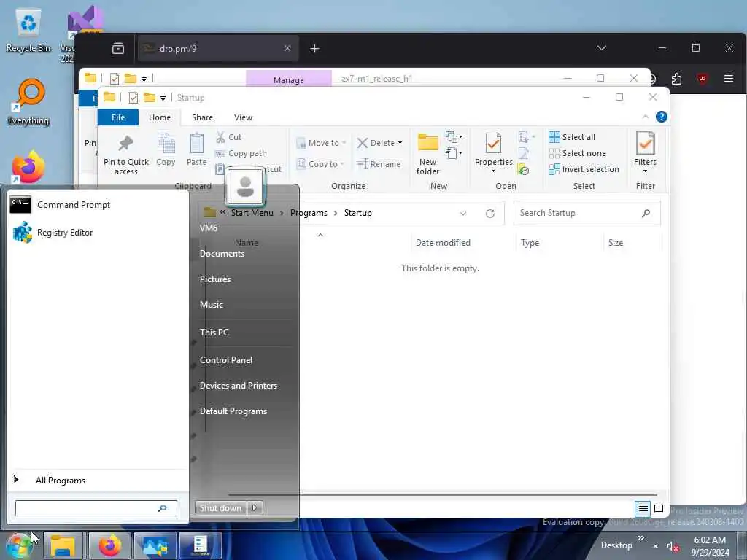Switch to the View ribbon tab

pos(243,117)
